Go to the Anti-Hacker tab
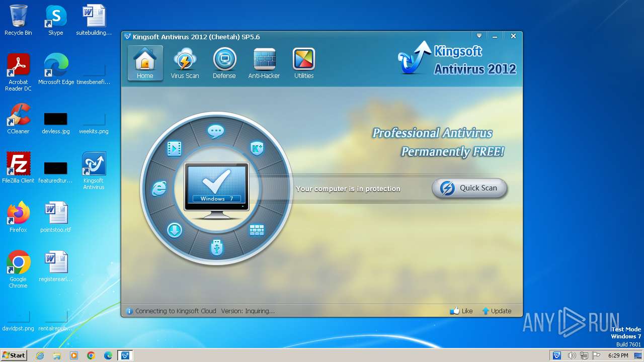The image size is (644, 362). 264,63
